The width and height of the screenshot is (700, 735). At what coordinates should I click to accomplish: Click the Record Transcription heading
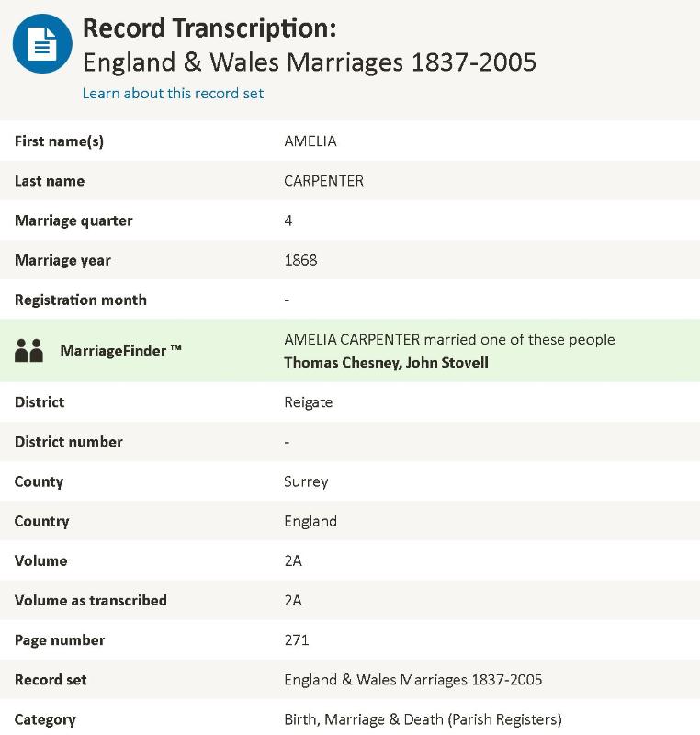209,28
